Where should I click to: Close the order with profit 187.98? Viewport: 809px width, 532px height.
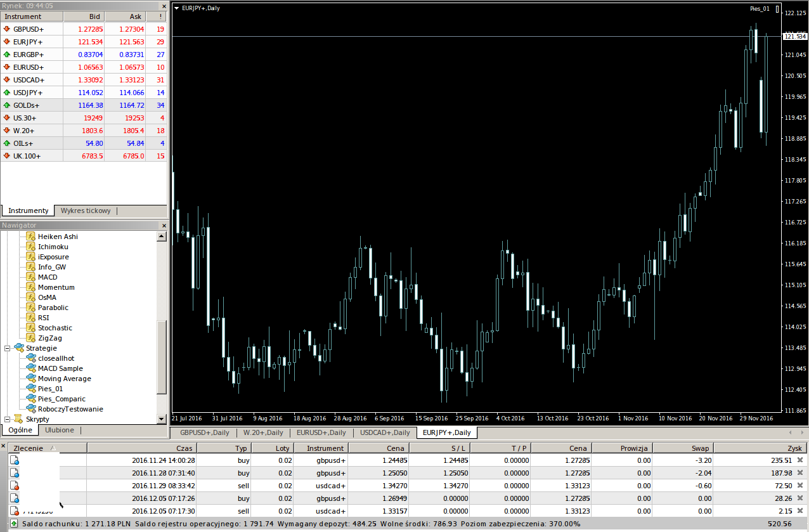[x=800, y=473]
